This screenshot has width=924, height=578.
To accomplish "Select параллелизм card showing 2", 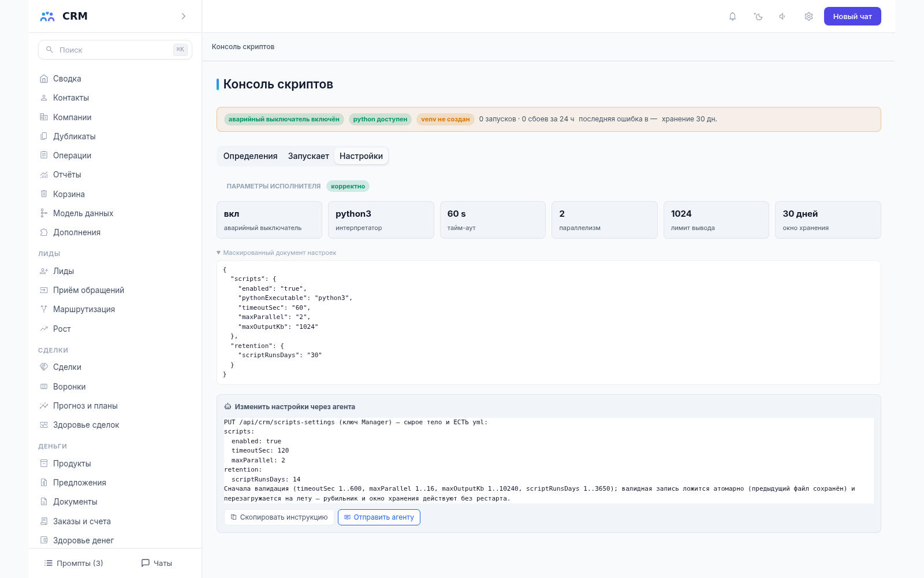I will click(605, 220).
